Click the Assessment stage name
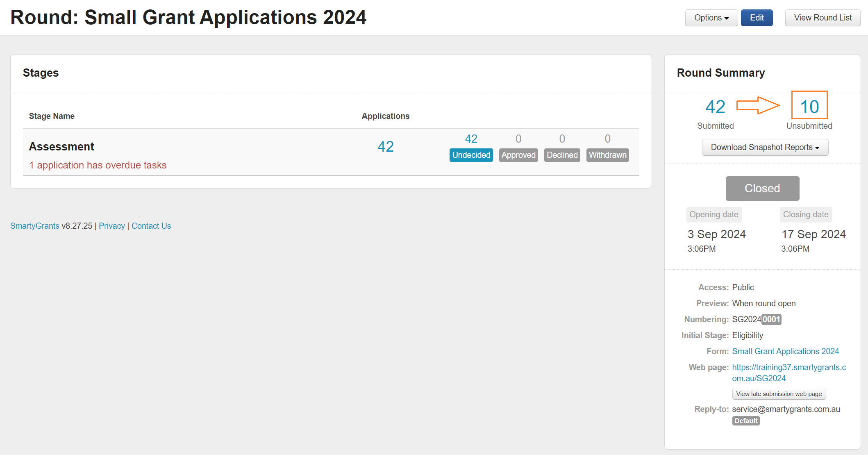 [61, 147]
